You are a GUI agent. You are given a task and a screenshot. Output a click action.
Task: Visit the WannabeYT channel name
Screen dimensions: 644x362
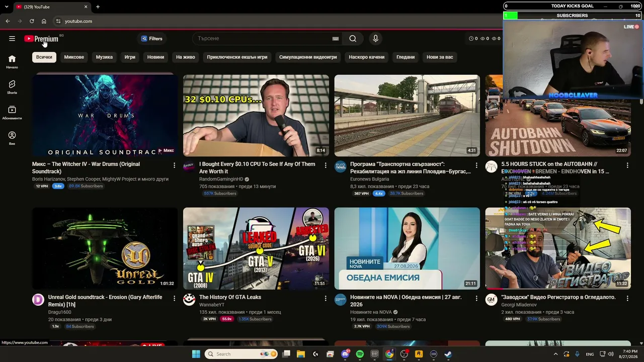212,305
